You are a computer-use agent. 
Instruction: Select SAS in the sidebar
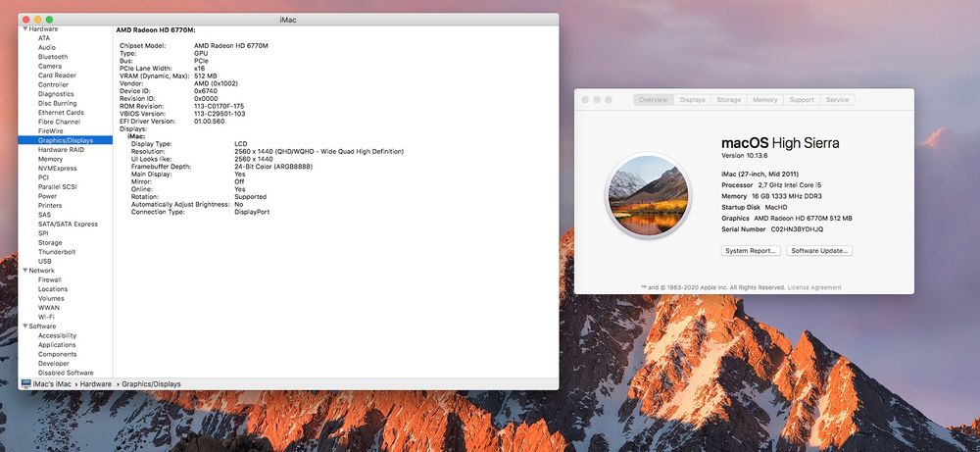pyautogui.click(x=44, y=215)
